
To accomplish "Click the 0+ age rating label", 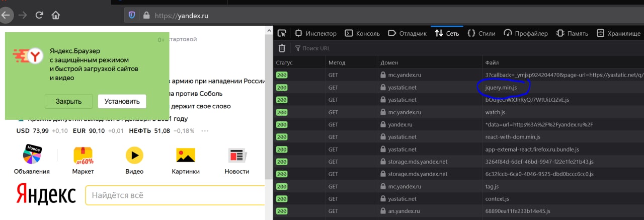I will pyautogui.click(x=161, y=39).
